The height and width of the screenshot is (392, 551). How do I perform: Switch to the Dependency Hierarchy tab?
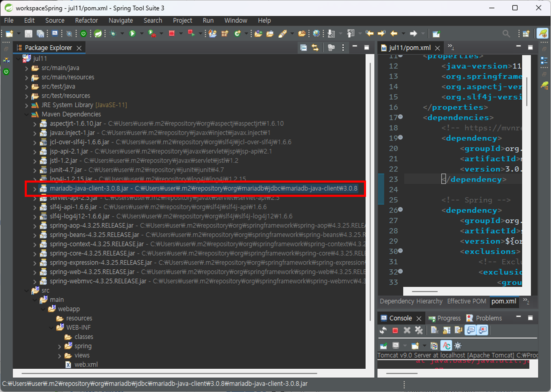(x=411, y=301)
